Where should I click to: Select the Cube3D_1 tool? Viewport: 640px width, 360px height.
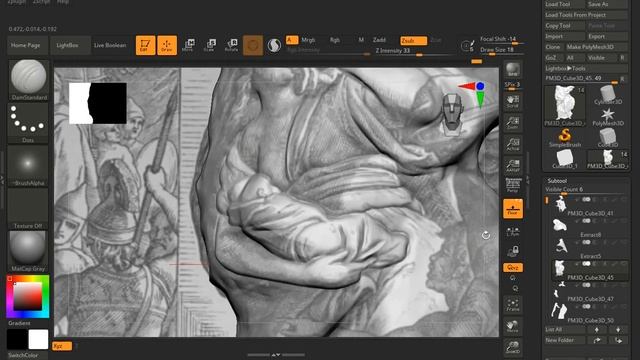coord(564,159)
